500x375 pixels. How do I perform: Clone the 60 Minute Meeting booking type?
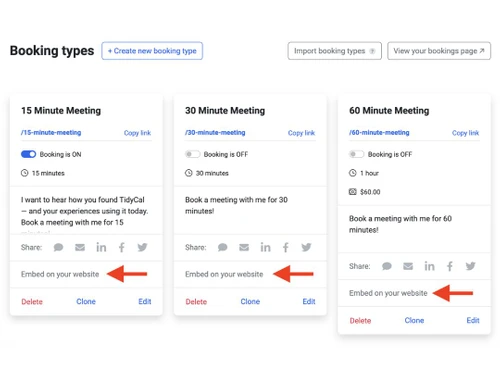pyautogui.click(x=414, y=320)
